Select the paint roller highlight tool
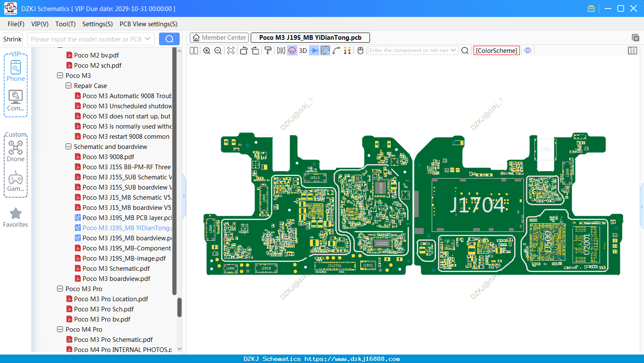 click(x=268, y=50)
